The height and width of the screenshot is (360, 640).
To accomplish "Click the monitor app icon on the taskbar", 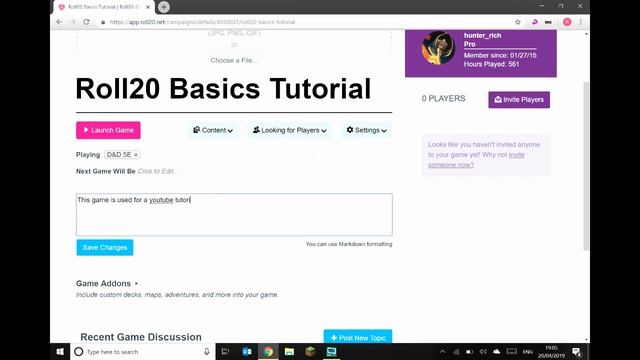I will [331, 351].
